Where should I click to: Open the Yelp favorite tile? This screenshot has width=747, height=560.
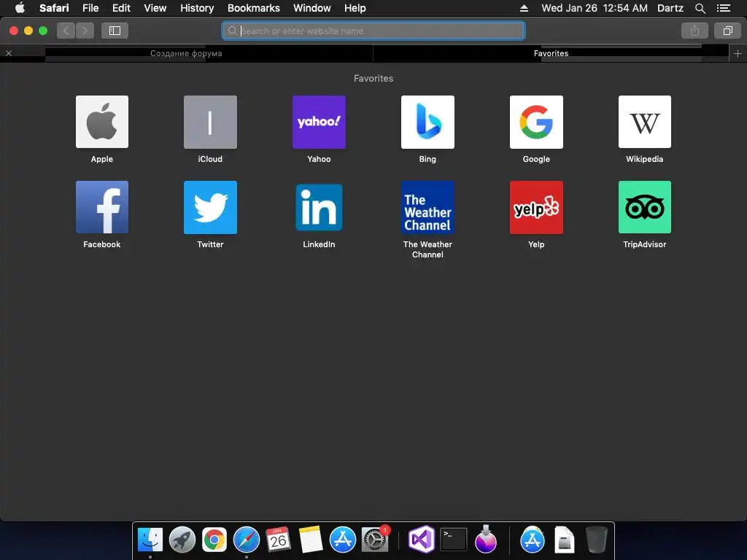coord(536,207)
